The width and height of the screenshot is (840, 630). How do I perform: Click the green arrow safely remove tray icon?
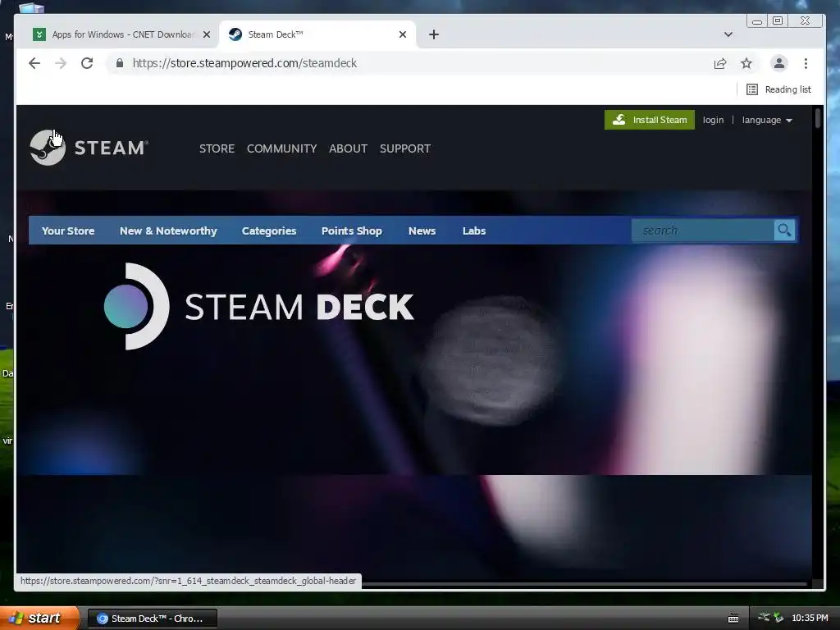click(778, 618)
